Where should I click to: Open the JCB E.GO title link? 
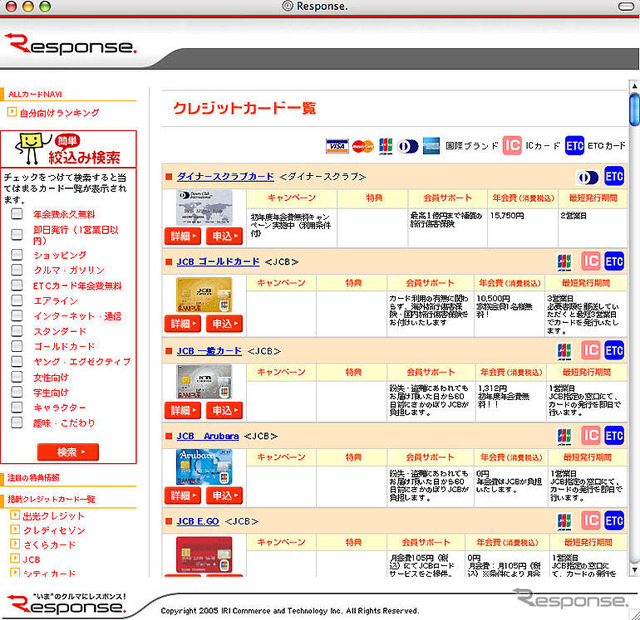point(198,521)
